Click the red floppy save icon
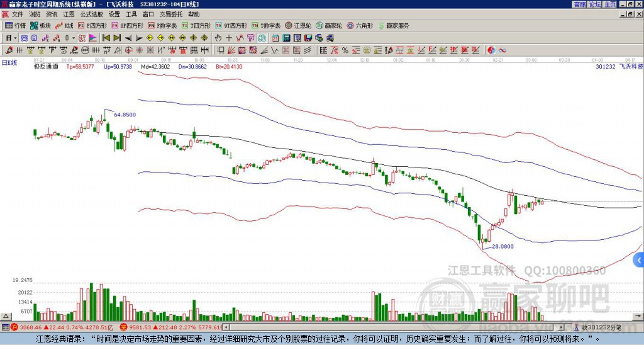 point(308,38)
